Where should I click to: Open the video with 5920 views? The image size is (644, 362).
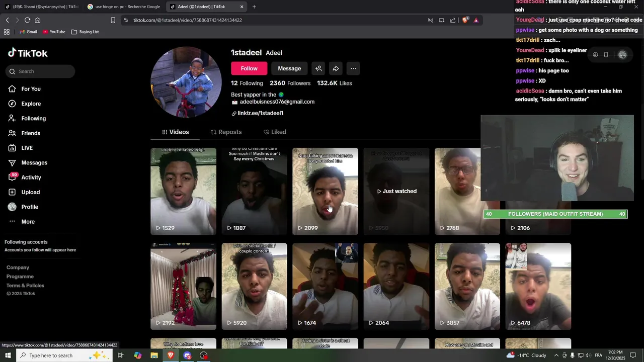(255, 287)
